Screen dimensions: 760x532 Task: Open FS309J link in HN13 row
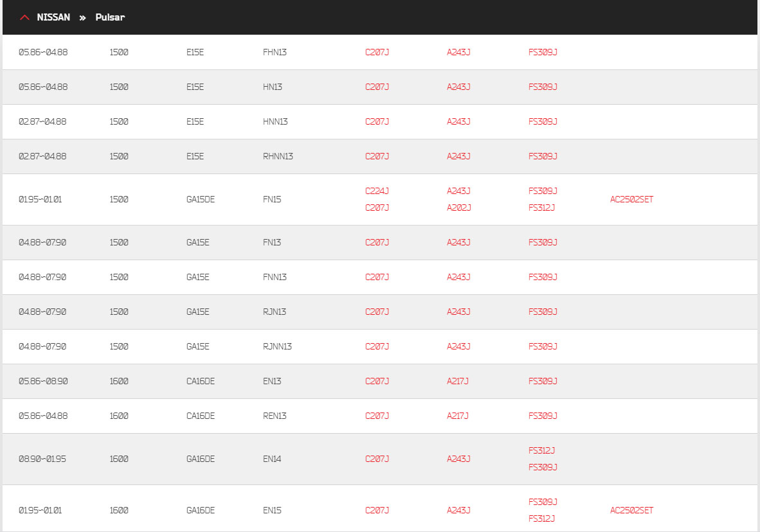click(x=543, y=87)
